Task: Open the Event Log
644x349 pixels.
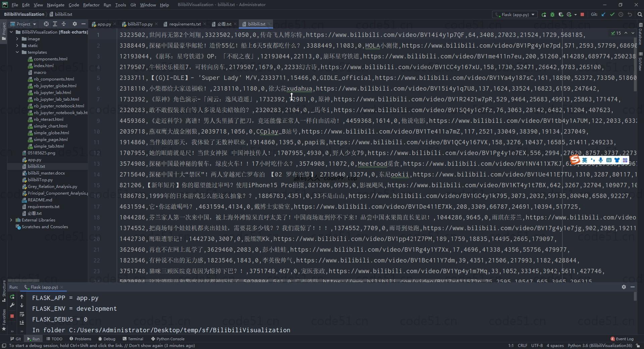Action: (622, 339)
